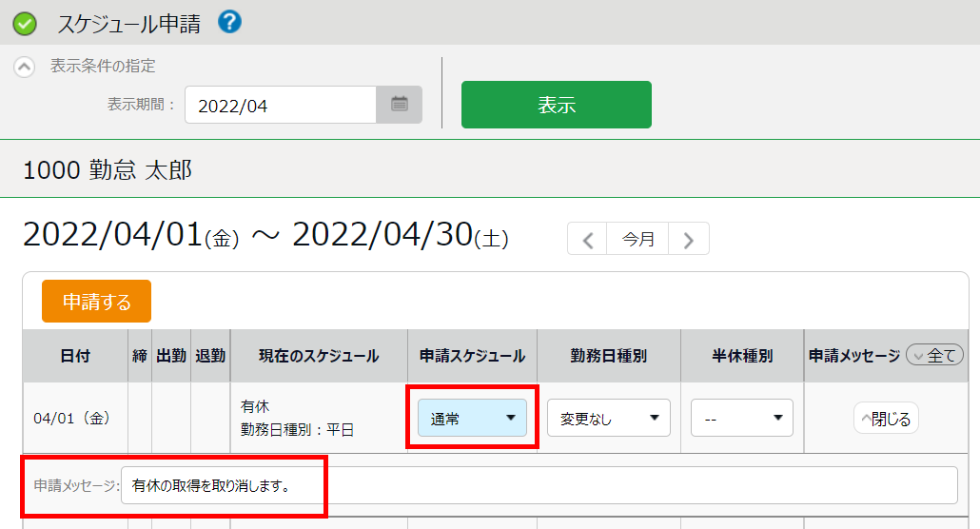
Task: Go to the previous month with the left arrow
Action: 588,240
